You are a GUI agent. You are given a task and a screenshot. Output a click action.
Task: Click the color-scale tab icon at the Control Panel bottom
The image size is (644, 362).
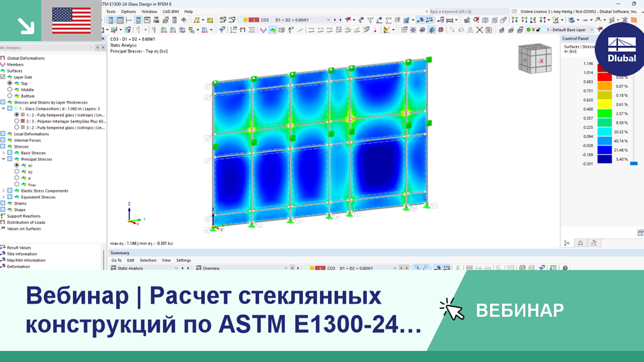point(567,243)
